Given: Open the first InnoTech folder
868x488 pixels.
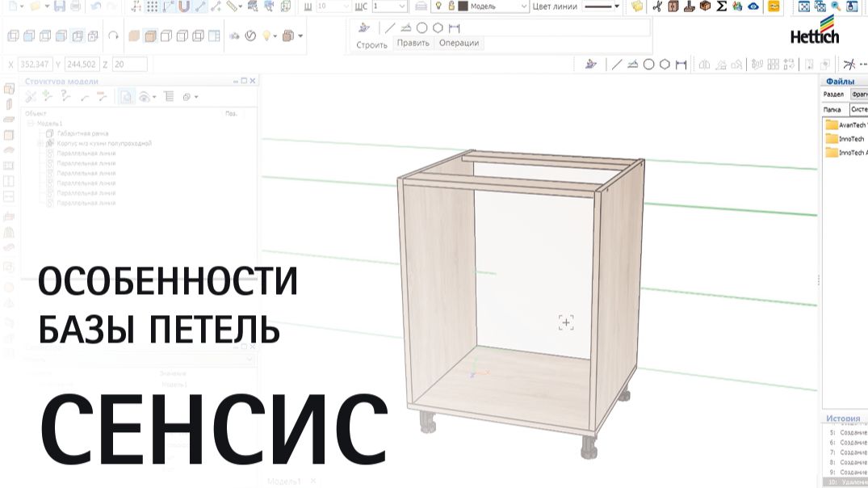Looking at the screenshot, I should click(x=845, y=139).
